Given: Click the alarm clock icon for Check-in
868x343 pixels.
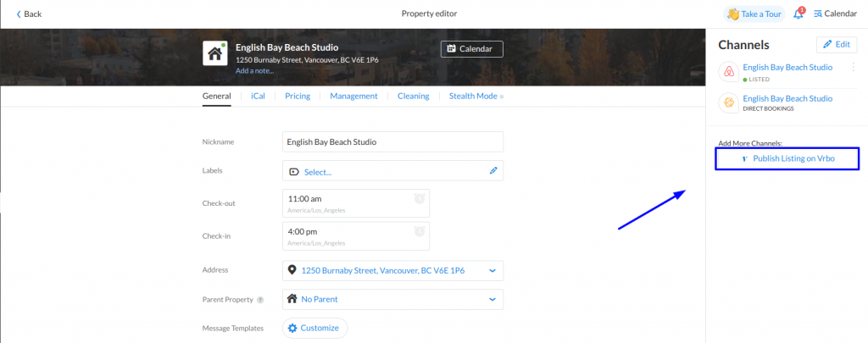Looking at the screenshot, I should pyautogui.click(x=420, y=231).
